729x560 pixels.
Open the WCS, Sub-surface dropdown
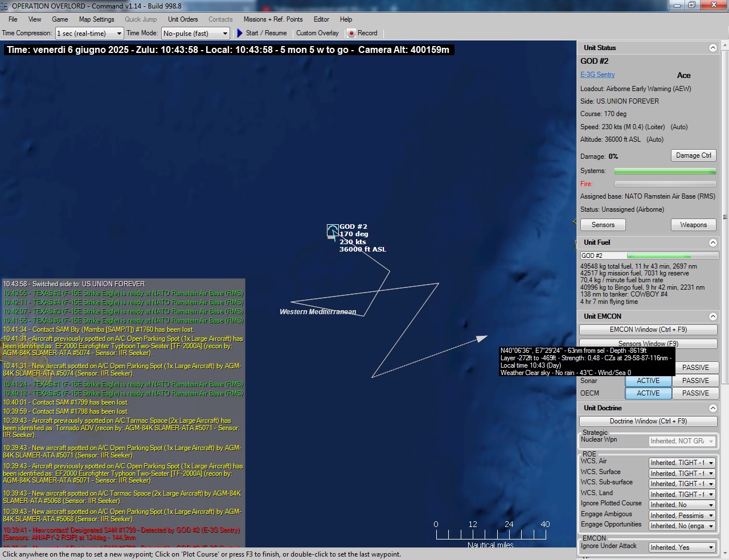click(x=682, y=484)
